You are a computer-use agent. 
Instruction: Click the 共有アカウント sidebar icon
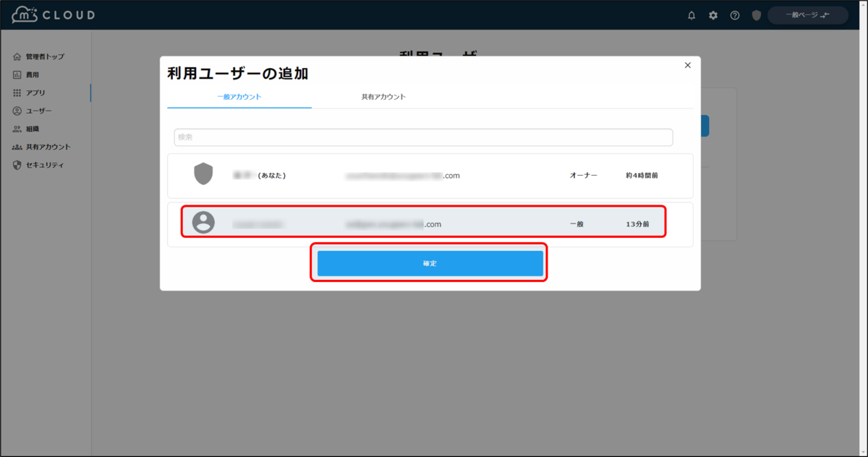[16, 146]
